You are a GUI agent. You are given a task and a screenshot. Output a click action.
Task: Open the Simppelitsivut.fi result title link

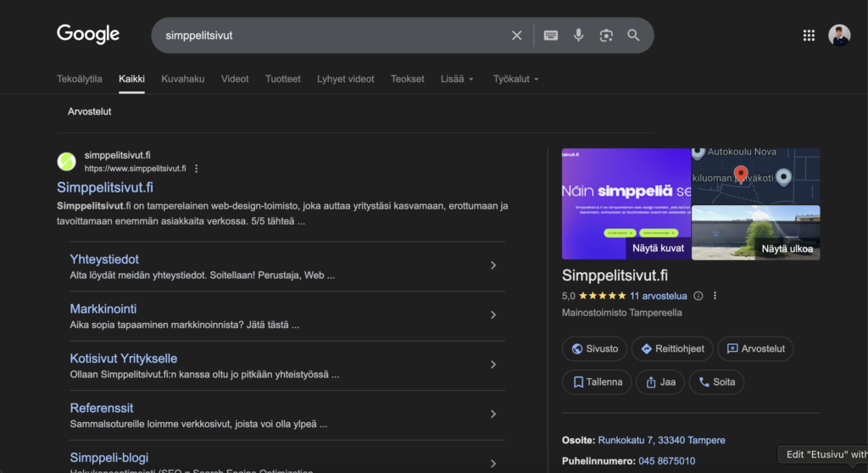point(105,187)
